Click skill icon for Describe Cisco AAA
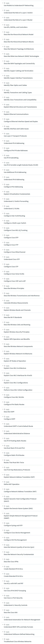Screen dimensions: 44x644 click(x=5, y=610)
